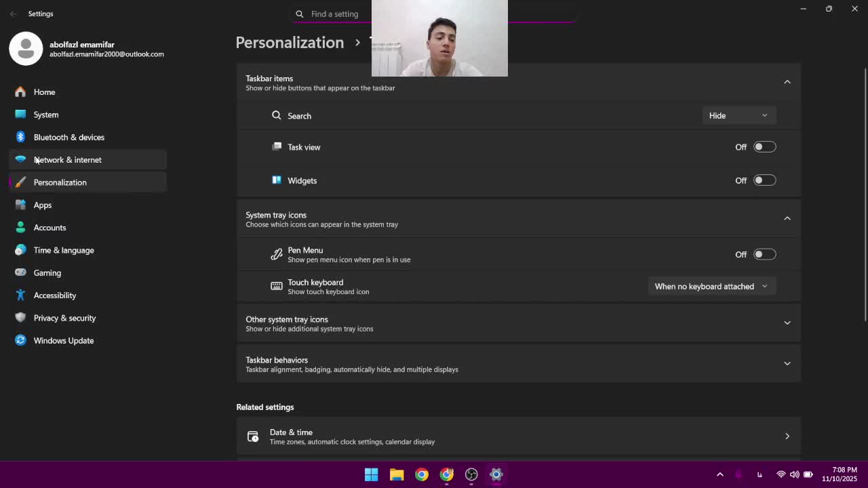Click the Personalization breadcrumb link
Viewport: 868px width, 488px height.
click(290, 43)
